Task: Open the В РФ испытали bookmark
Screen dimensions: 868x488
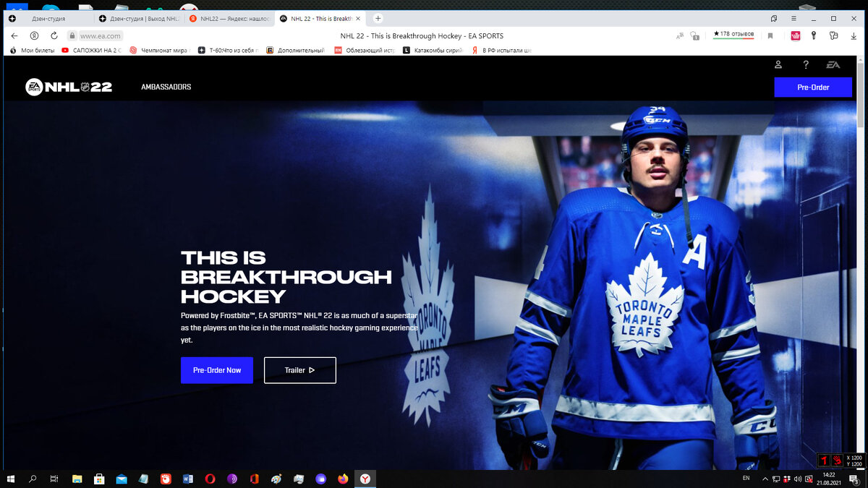Action: (x=501, y=51)
